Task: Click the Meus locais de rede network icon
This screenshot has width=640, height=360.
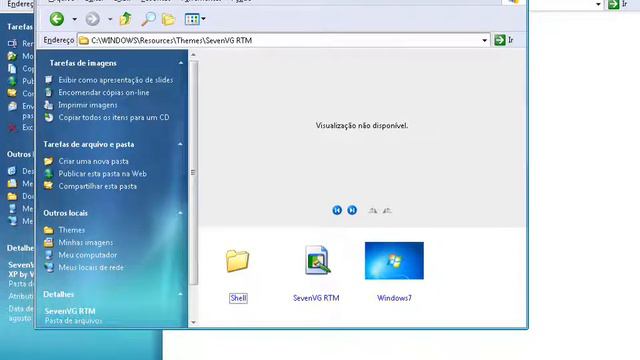Action: [49, 267]
